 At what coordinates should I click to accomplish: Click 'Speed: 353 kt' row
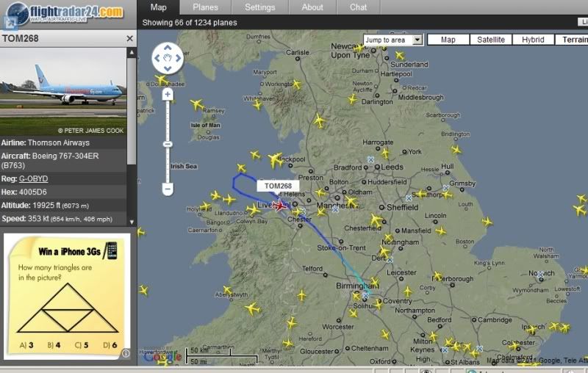[63, 219]
